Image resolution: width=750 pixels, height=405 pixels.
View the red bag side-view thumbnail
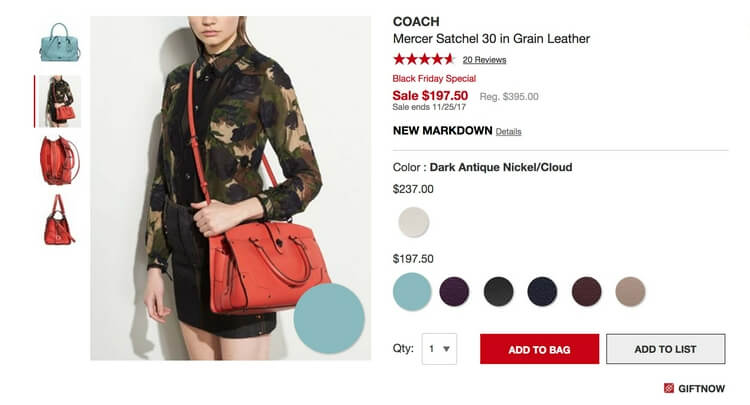click(x=60, y=160)
